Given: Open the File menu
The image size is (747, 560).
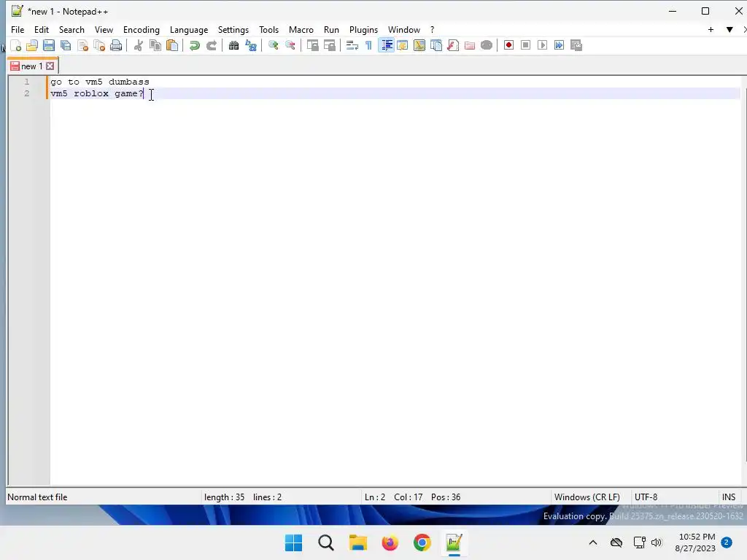Looking at the screenshot, I should tap(18, 29).
